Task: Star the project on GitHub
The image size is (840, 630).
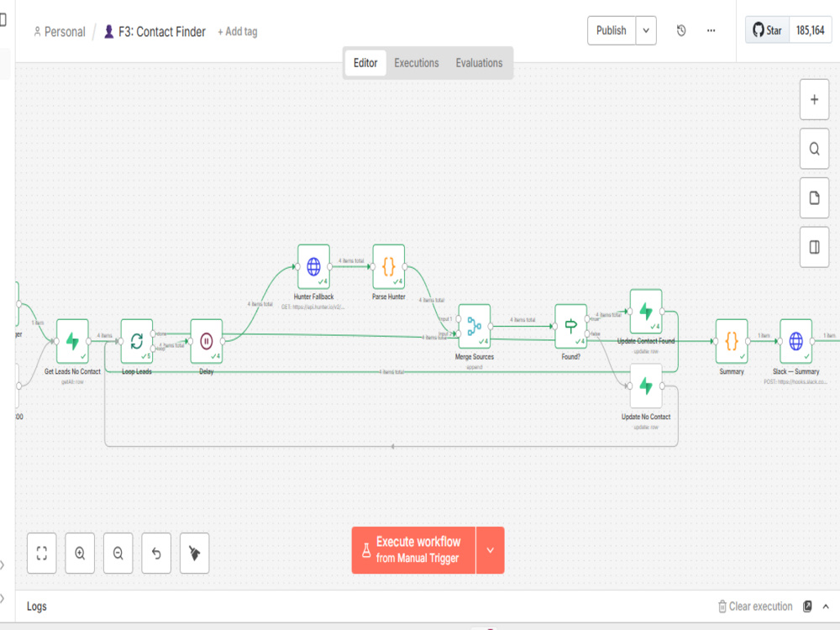Action: click(767, 30)
